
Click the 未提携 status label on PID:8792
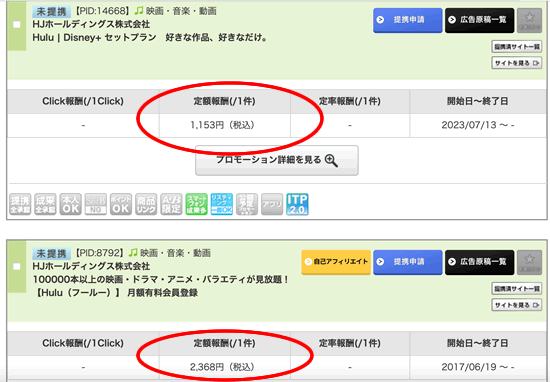coord(52,253)
